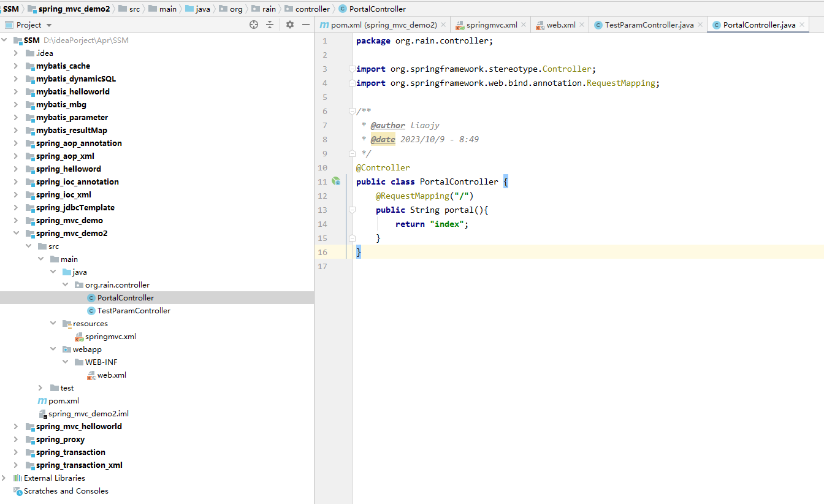This screenshot has height=504, width=824.
Task: Switch to TestParamController.java tab
Action: click(649, 25)
